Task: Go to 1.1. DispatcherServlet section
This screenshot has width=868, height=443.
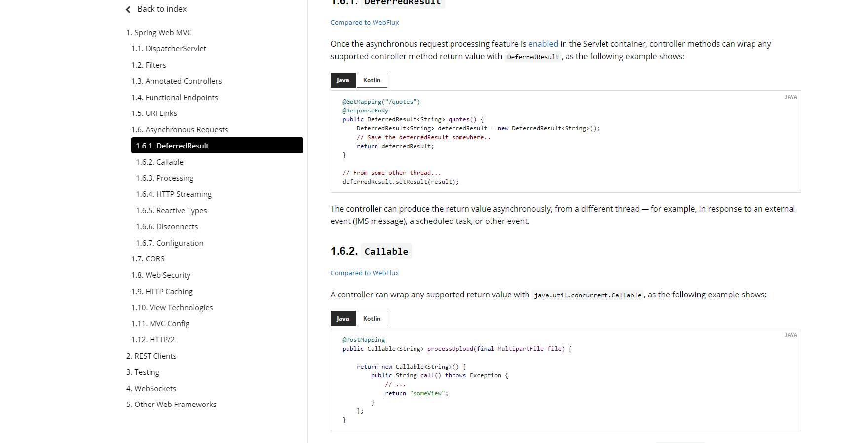Action: [x=169, y=49]
